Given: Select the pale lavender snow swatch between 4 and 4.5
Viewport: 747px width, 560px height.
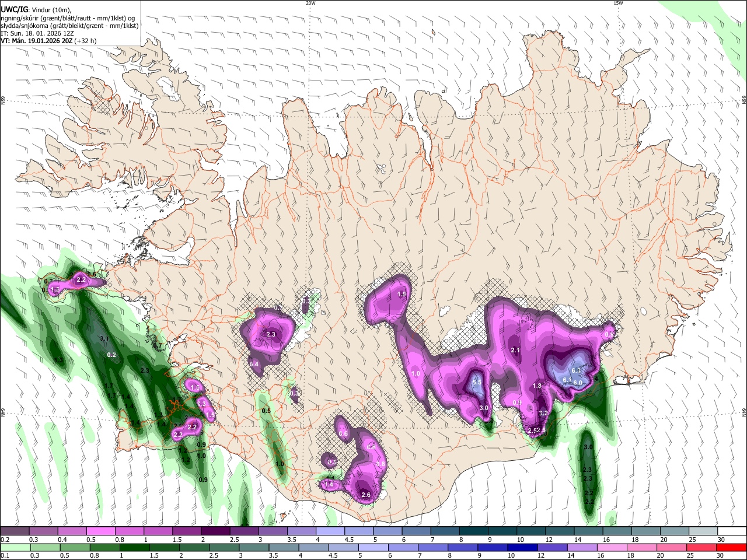Looking at the screenshot, I should click(329, 531).
